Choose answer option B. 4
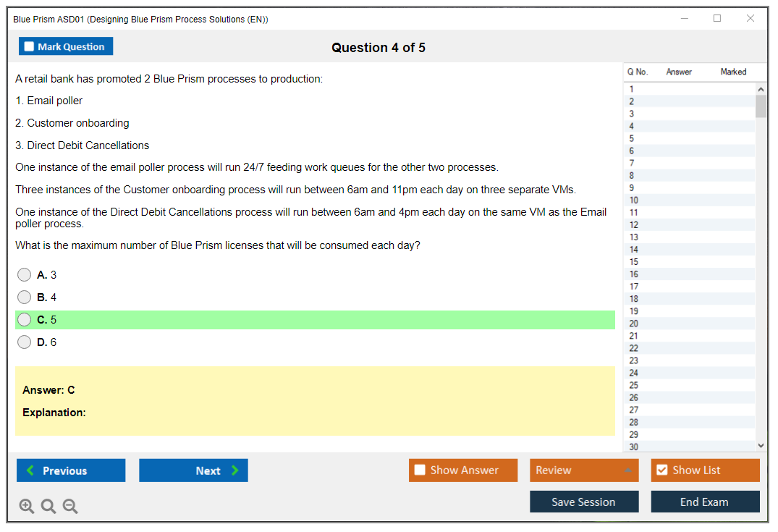Viewport: 778px width, 532px height. coord(25,297)
